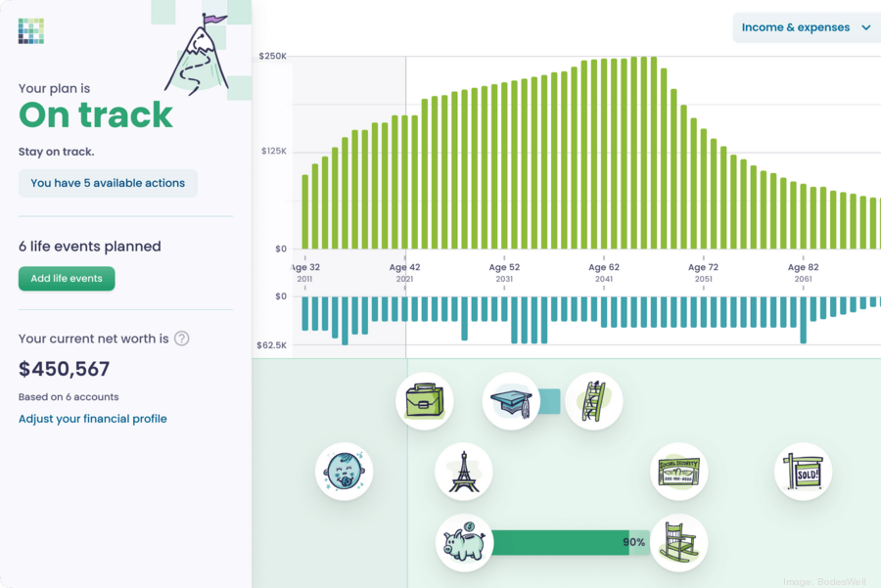The image size is (881, 588).
Task: Click the briefcase career life event icon
Action: [425, 401]
